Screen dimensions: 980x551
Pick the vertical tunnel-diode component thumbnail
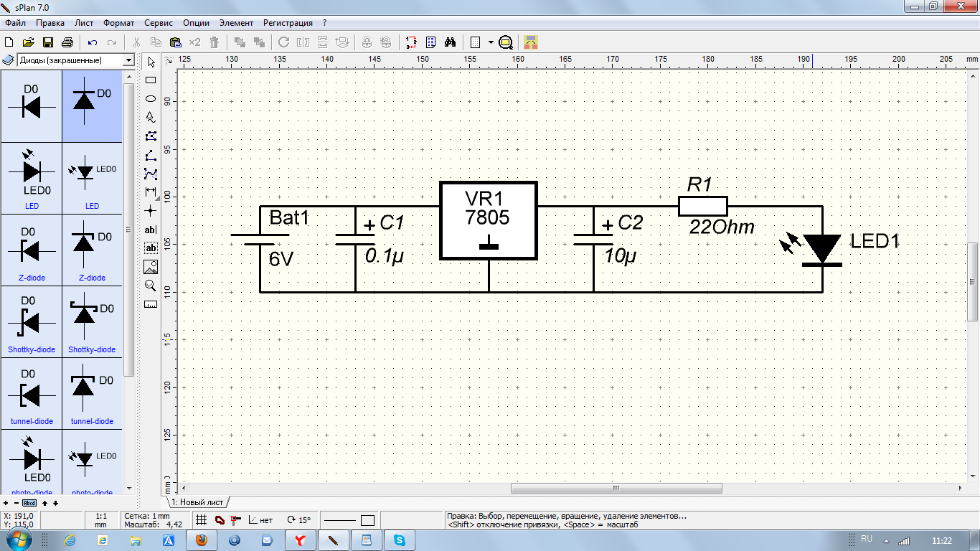(x=92, y=393)
